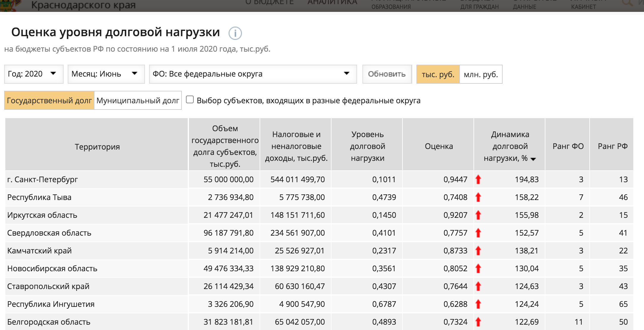Select the Государственный долг tab
This screenshot has width=644, height=330.
(49, 101)
